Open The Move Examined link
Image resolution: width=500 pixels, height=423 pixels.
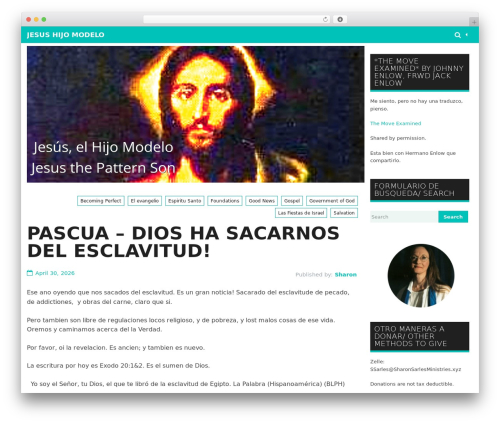point(395,123)
